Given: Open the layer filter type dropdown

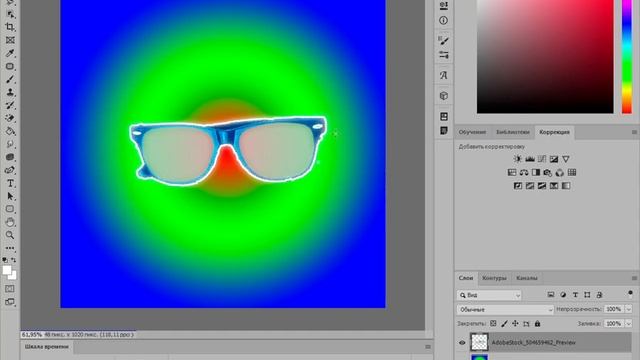Looking at the screenshot, I should click(x=489, y=295).
